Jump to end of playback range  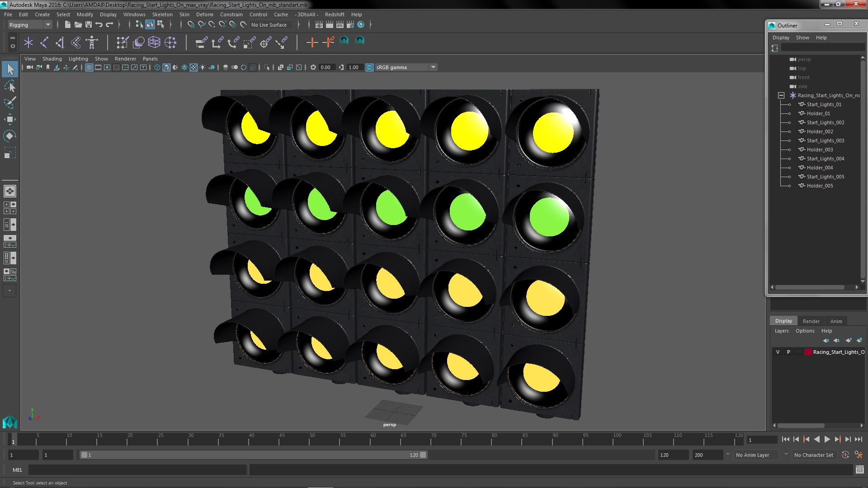[x=858, y=439]
